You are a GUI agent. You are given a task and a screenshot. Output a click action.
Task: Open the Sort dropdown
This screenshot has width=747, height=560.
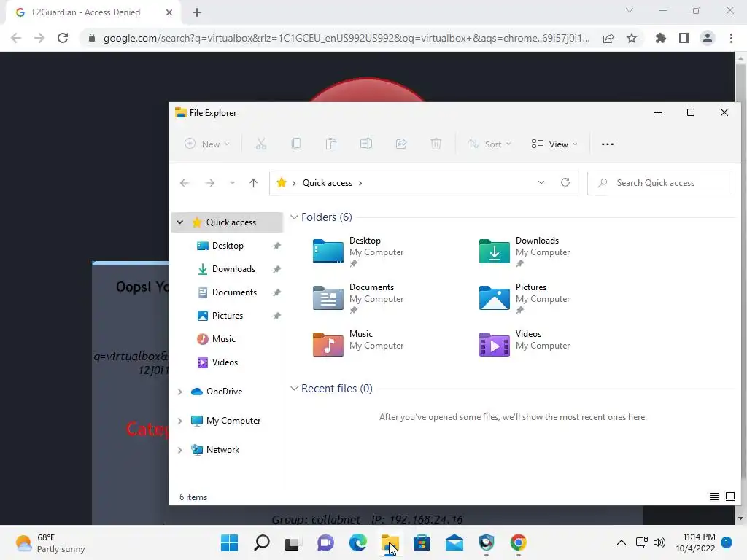[x=489, y=144]
